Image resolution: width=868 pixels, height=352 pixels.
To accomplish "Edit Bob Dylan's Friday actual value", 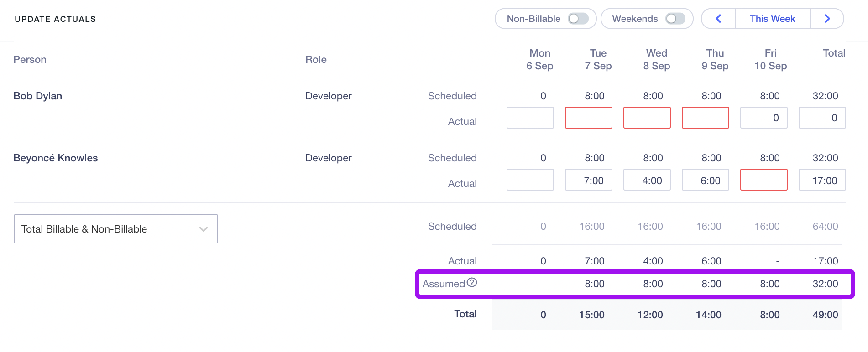I will (x=763, y=118).
